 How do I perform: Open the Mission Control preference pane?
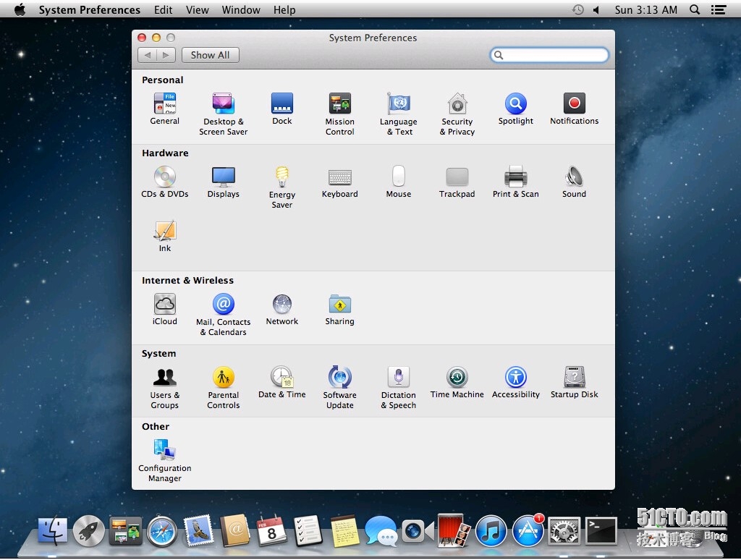[x=340, y=114]
